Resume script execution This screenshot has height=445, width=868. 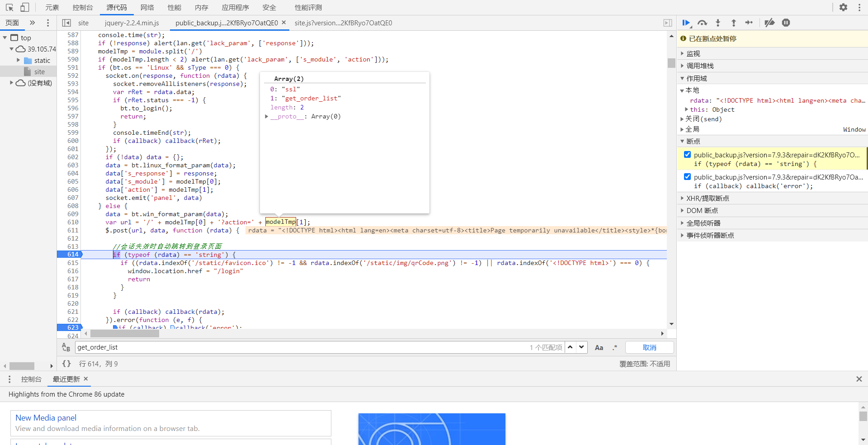coord(686,23)
